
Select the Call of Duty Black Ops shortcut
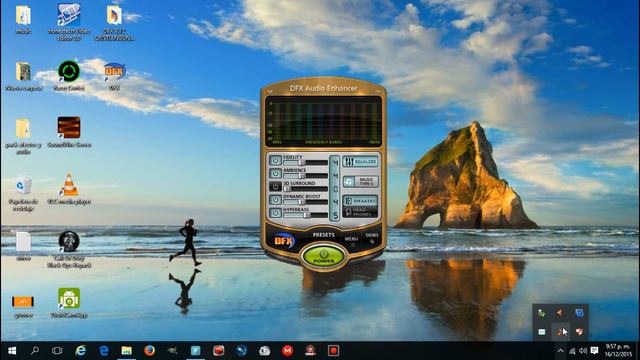coord(69,249)
